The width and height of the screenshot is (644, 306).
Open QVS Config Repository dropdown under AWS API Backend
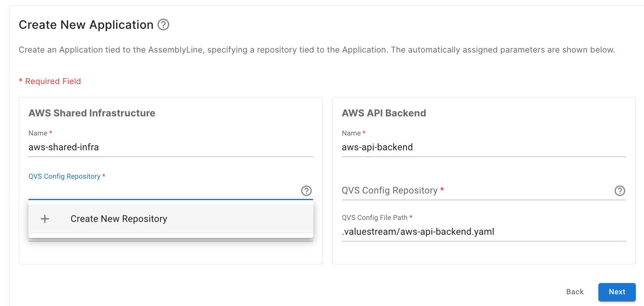click(476, 190)
